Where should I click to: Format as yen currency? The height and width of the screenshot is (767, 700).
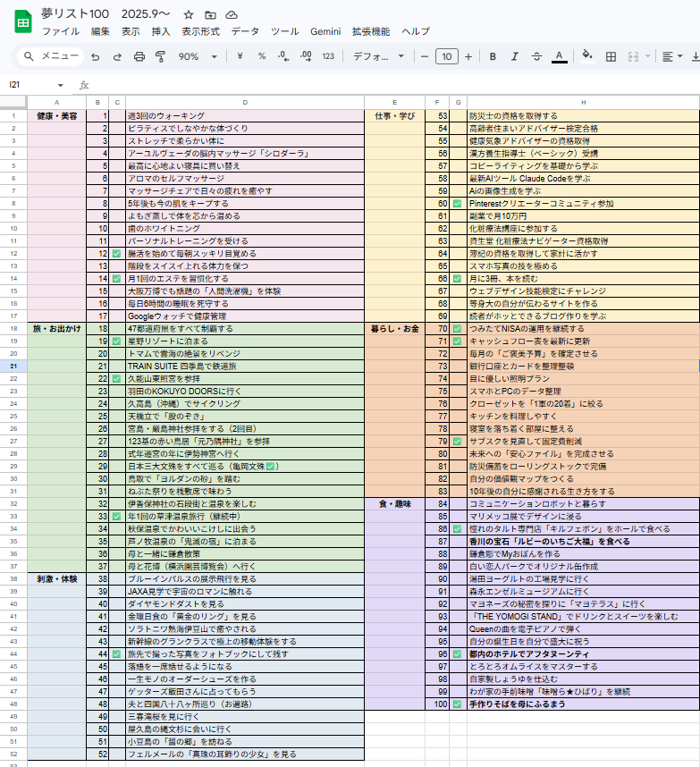pos(240,56)
